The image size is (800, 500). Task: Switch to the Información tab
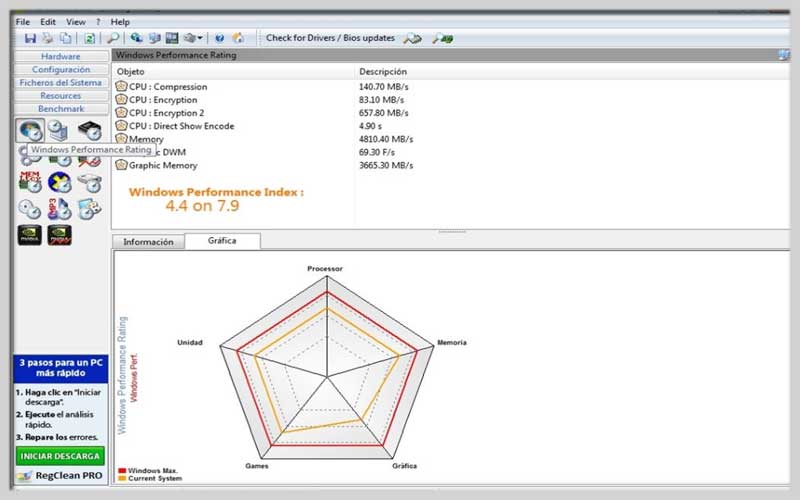[x=148, y=242]
